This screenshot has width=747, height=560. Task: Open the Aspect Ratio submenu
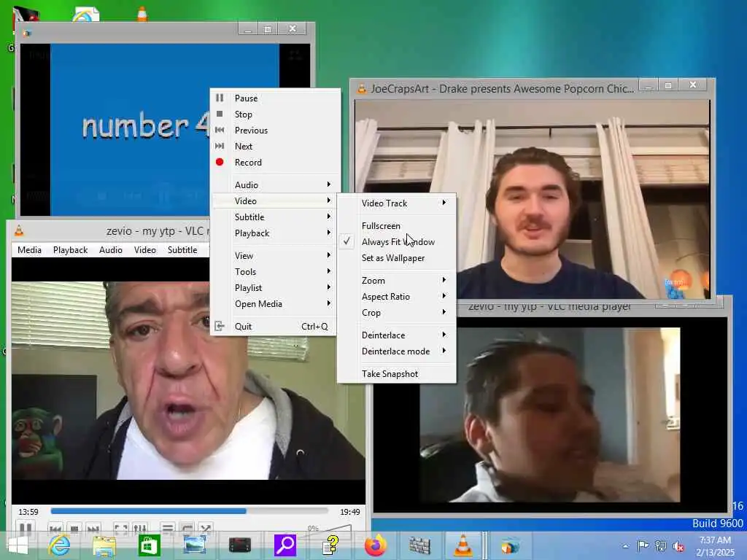(396, 297)
